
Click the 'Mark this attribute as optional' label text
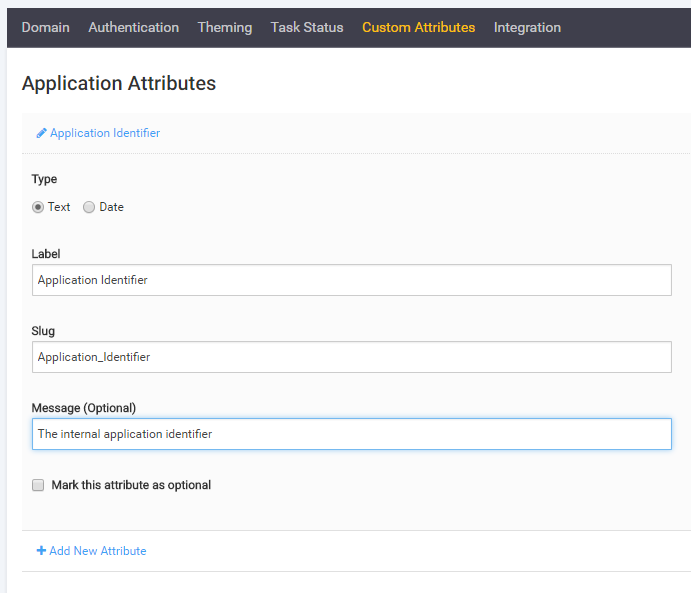(x=131, y=485)
